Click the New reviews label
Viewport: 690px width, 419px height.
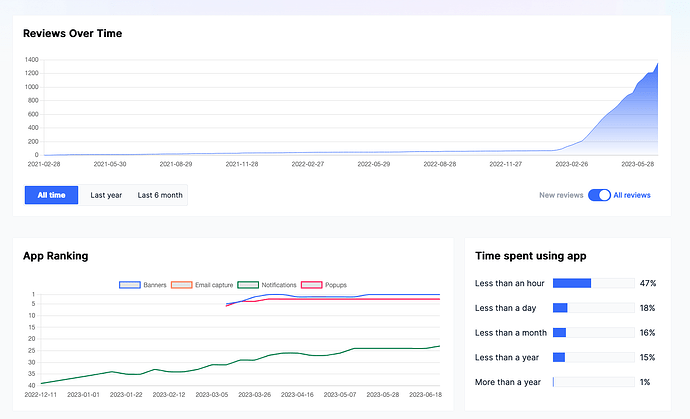tap(559, 195)
